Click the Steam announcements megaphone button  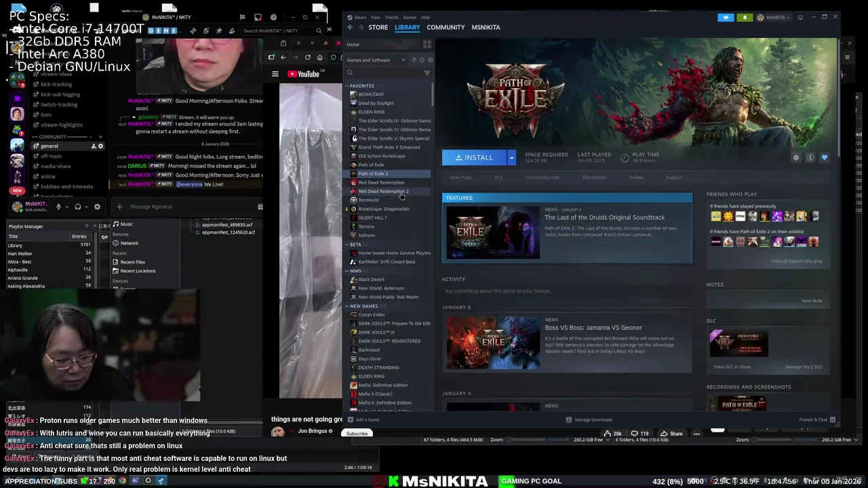coord(726,17)
